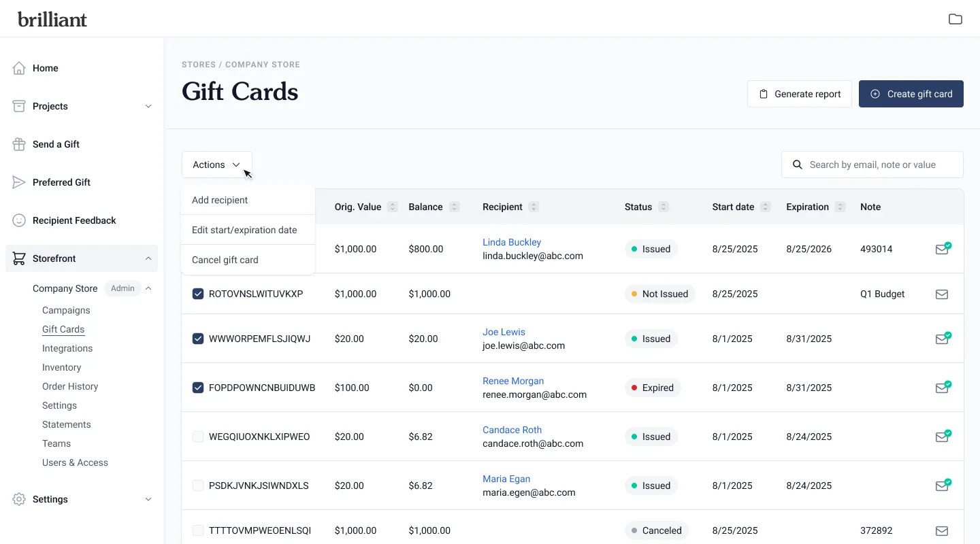Open Joe Lewis recipient link
980x544 pixels.
click(504, 332)
